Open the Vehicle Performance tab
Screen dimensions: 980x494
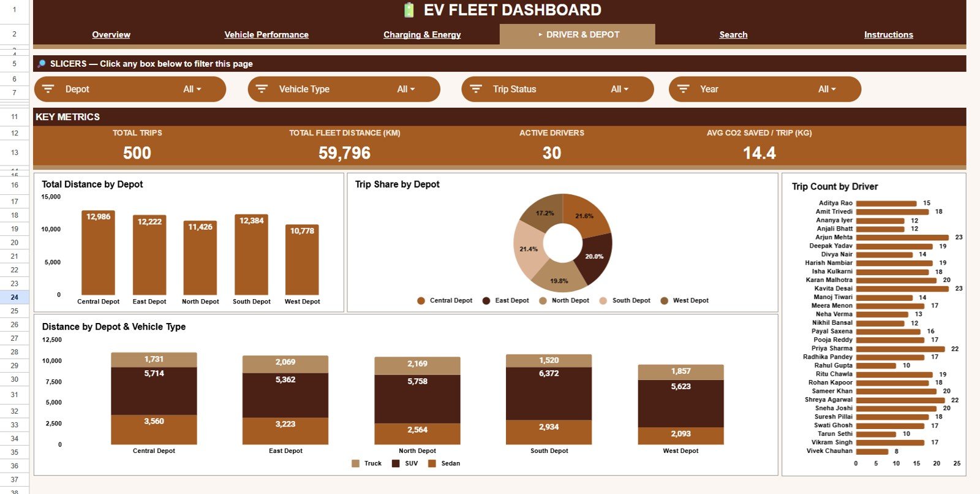266,35
